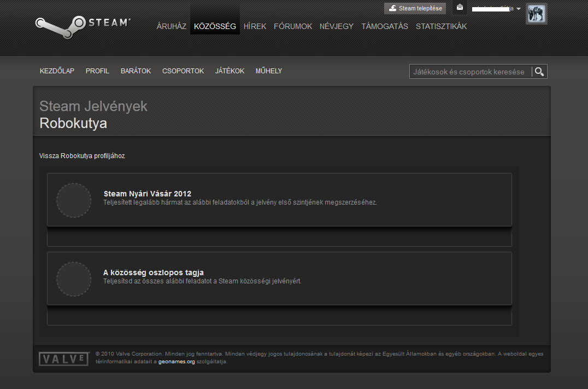Click the Teljesítsd az összes alábbi description
Screen dimensions: 588x389
[x=202, y=281]
